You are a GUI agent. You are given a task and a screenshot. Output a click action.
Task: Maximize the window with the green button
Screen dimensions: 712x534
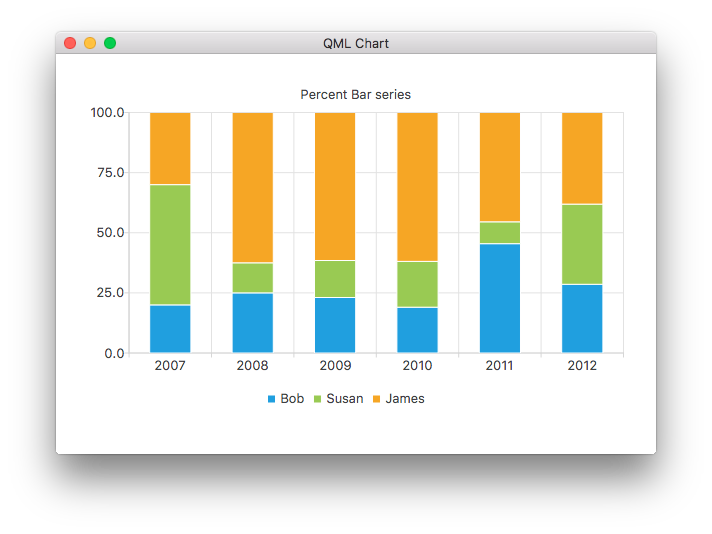(110, 43)
